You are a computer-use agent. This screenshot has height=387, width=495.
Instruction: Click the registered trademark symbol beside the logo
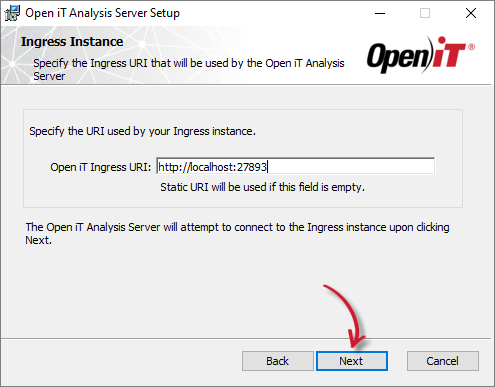[471, 47]
